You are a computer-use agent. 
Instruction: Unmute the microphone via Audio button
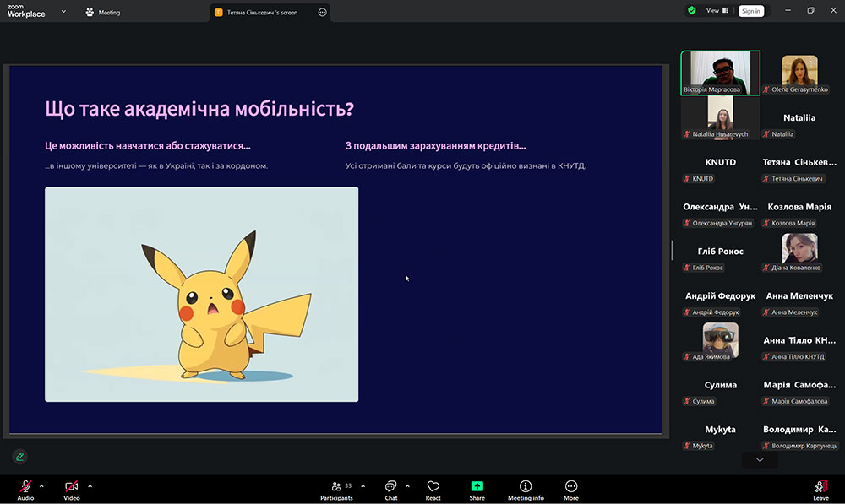(25, 488)
